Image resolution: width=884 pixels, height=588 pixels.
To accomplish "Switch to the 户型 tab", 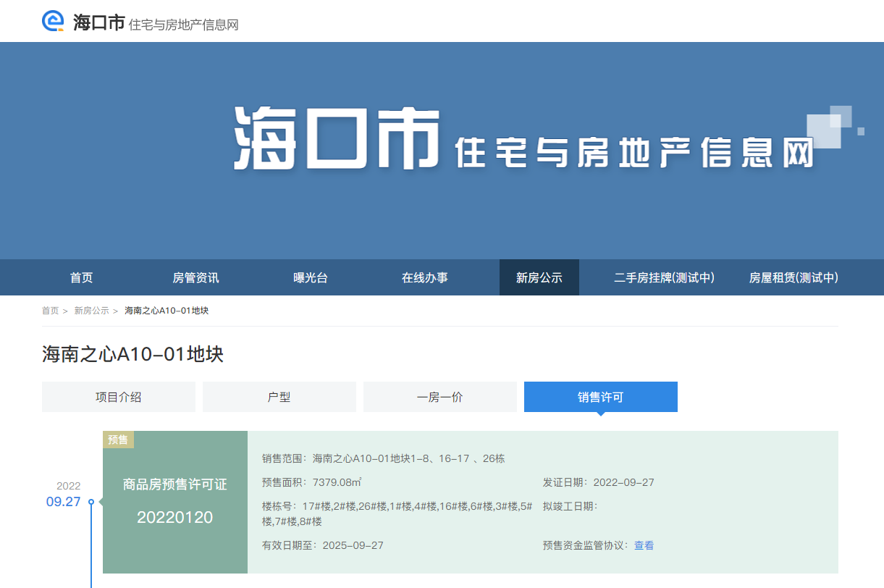I will (x=279, y=397).
